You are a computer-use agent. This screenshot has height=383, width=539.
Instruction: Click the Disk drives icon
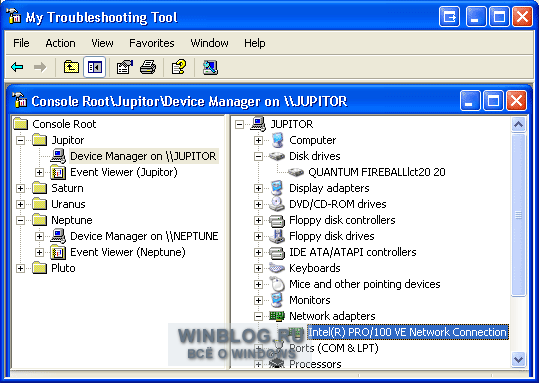pyautogui.click(x=277, y=156)
